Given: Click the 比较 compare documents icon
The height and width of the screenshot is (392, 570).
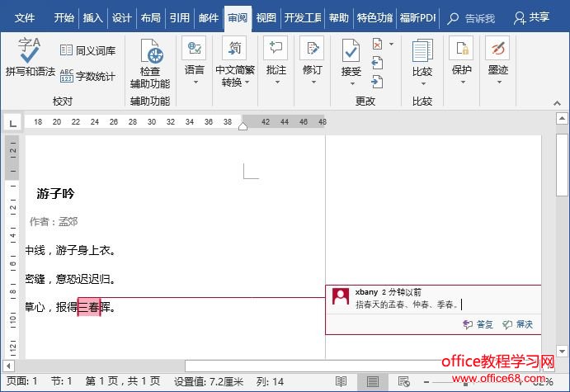Looking at the screenshot, I should click(x=422, y=50).
